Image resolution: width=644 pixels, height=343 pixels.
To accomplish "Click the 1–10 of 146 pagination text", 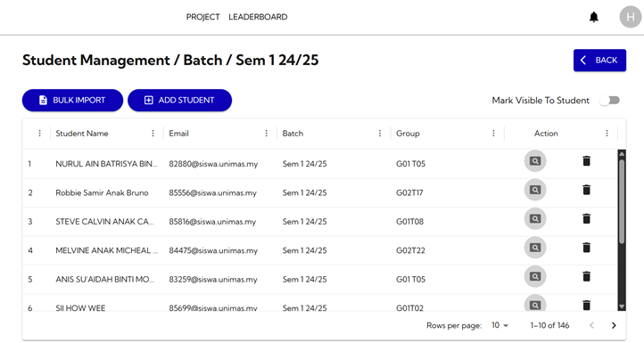I will point(549,325).
